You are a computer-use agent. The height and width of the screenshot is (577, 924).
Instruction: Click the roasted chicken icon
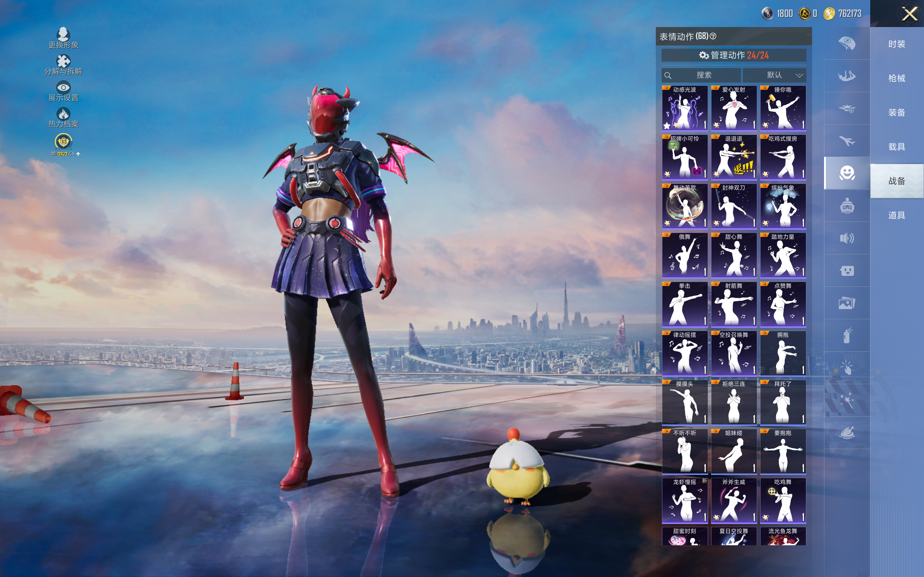(846, 433)
